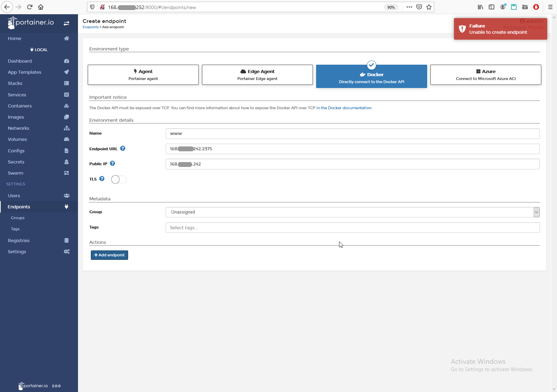This screenshot has height=392, width=557.
Task: Open the Select tags dropdown field
Action: pyautogui.click(x=353, y=227)
